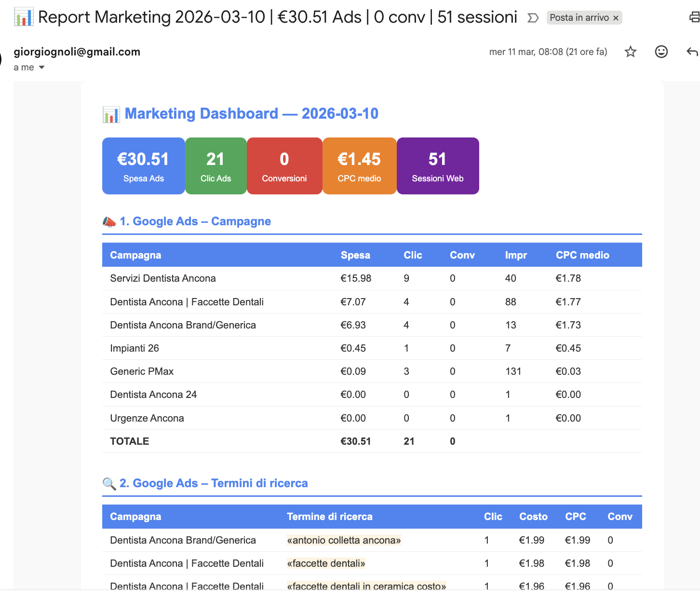Open the Posta in arrivo label
The height and width of the screenshot is (601, 700).
click(x=579, y=18)
